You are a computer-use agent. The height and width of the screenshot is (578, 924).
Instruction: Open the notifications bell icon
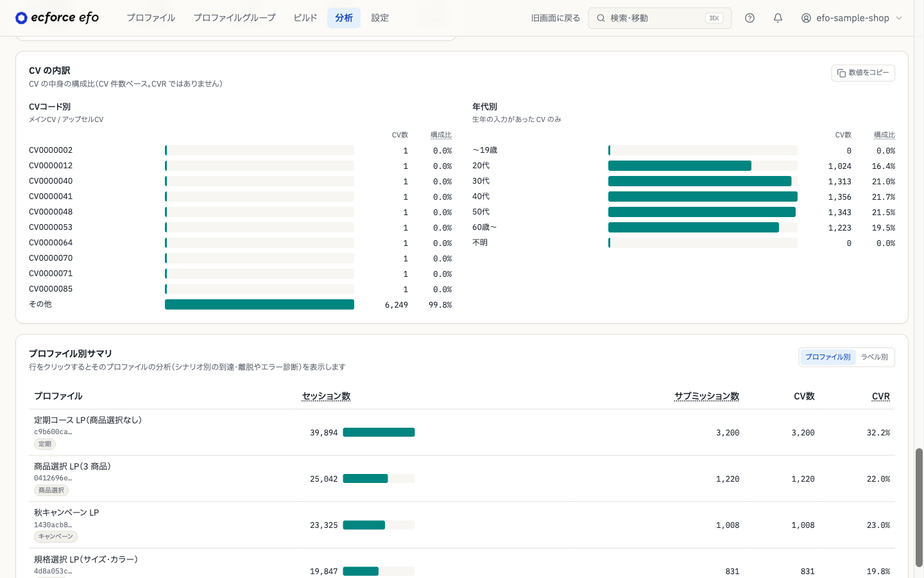coord(778,18)
